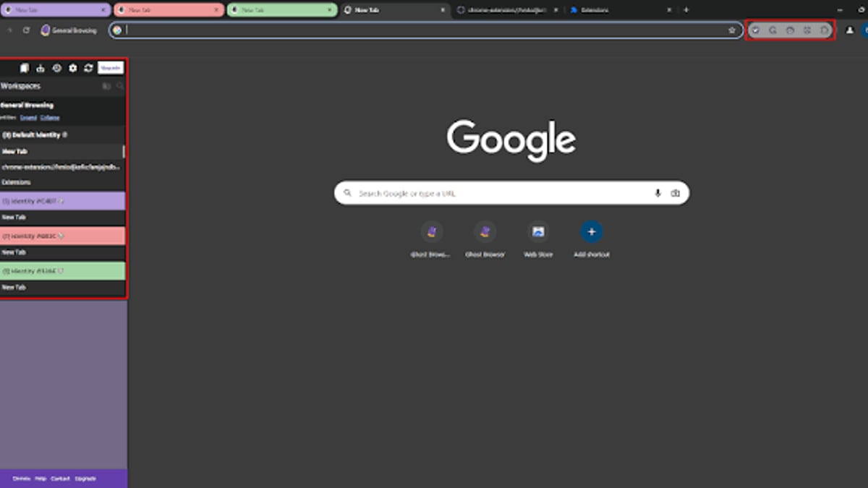868x488 pixels.
Task: Select New Tab under the pink identity
Action: click(62, 252)
